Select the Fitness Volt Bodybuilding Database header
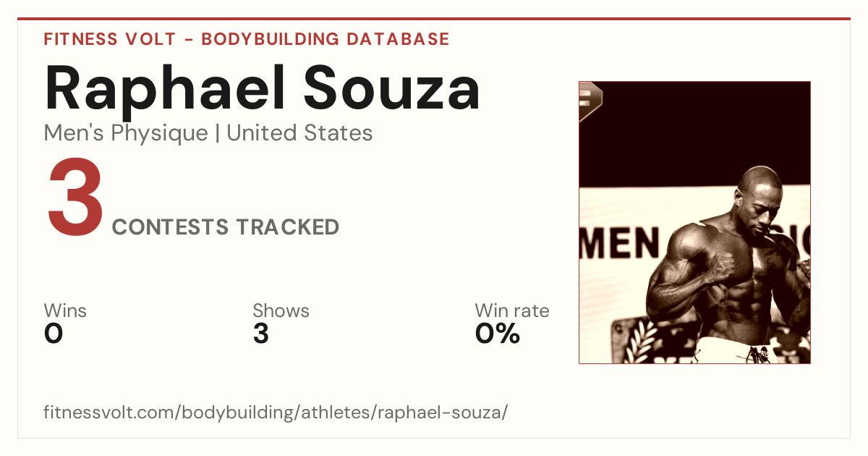This screenshot has width=868, height=456. 247,39
